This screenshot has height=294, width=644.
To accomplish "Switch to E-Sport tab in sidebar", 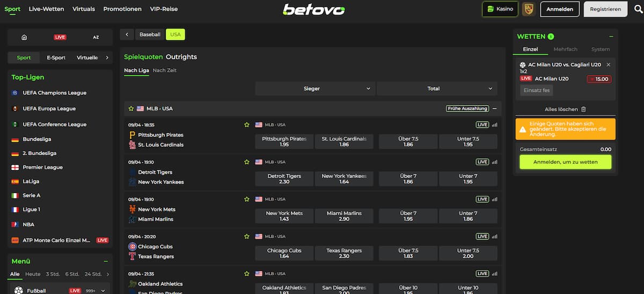I will tap(56, 57).
